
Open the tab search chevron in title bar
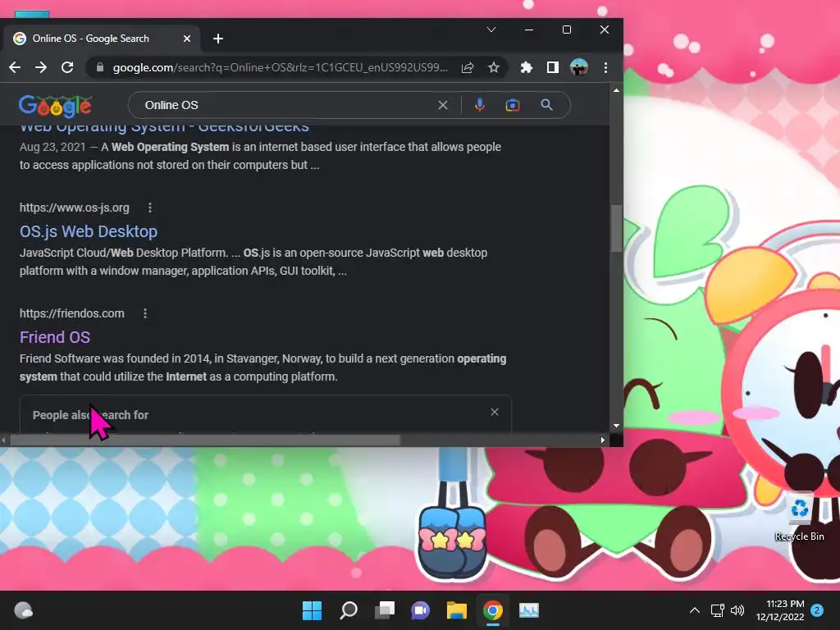tap(491, 30)
